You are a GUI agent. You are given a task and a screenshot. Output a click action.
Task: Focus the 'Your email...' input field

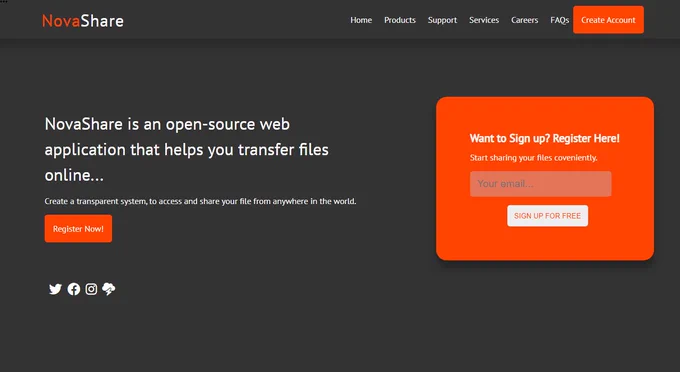point(540,184)
